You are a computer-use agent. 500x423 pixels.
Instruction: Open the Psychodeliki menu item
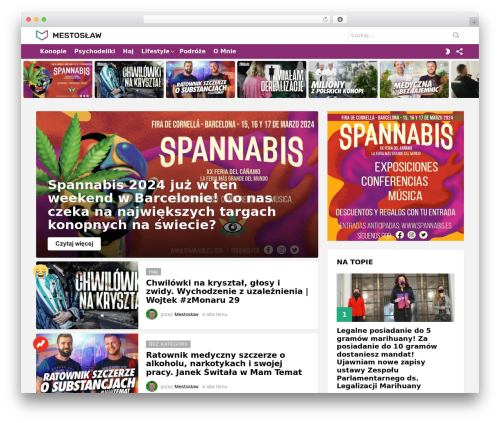coord(95,51)
